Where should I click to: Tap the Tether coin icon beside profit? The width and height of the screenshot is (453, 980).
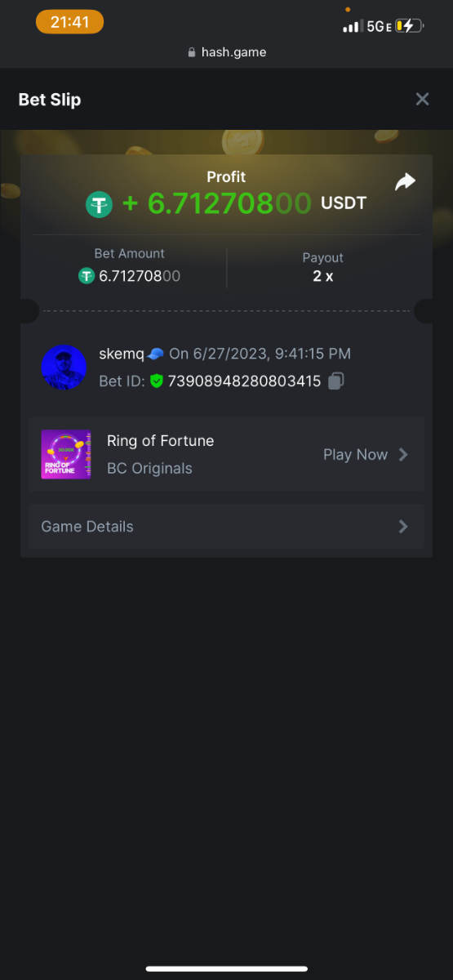[x=99, y=204]
